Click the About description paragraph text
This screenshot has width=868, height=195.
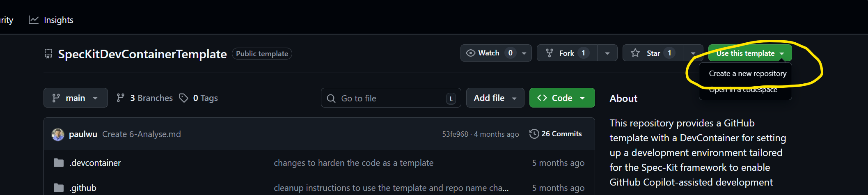tap(698, 153)
